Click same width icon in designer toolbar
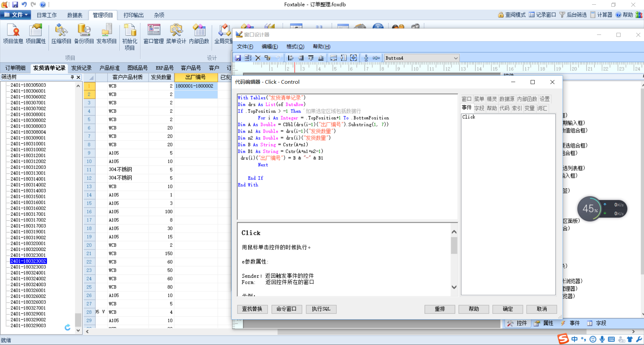This screenshot has height=345, width=644. pyautogui.click(x=333, y=58)
